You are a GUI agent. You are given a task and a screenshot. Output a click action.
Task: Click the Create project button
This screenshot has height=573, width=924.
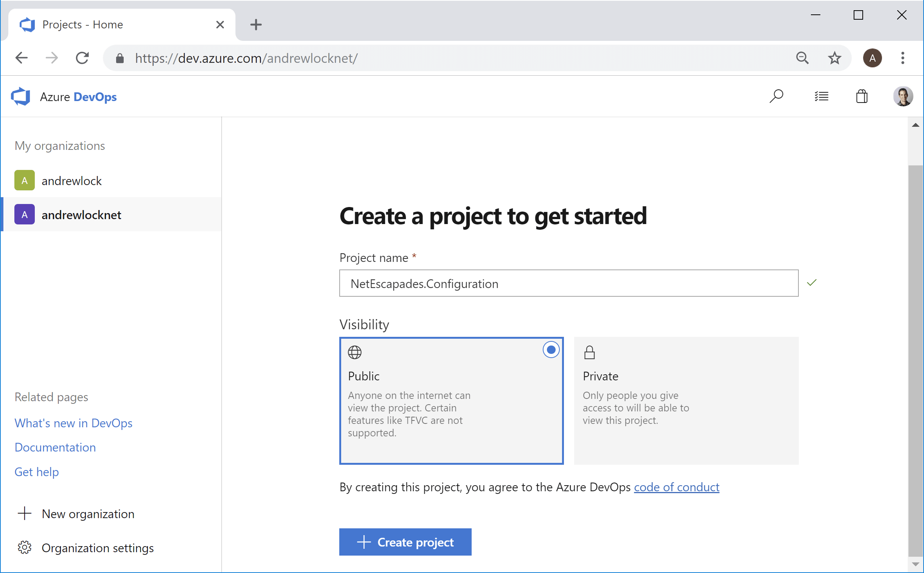(405, 542)
